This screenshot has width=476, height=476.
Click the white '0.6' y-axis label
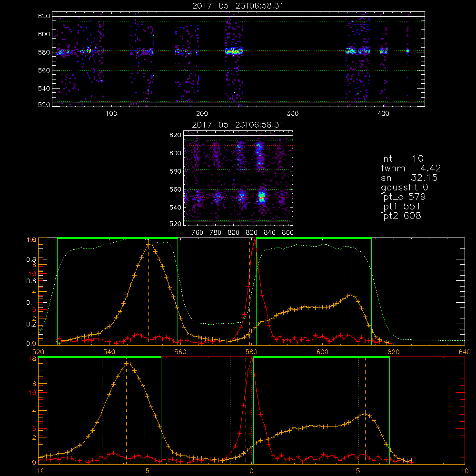point(31,281)
